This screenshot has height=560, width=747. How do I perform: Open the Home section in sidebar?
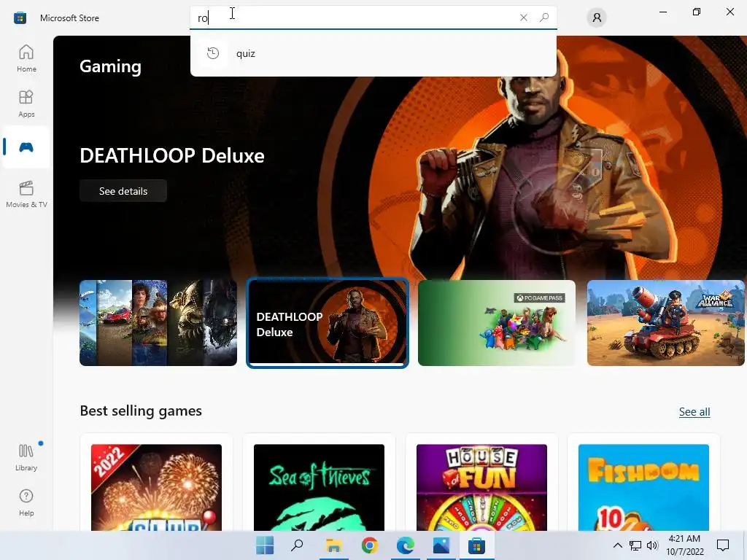[x=26, y=58]
